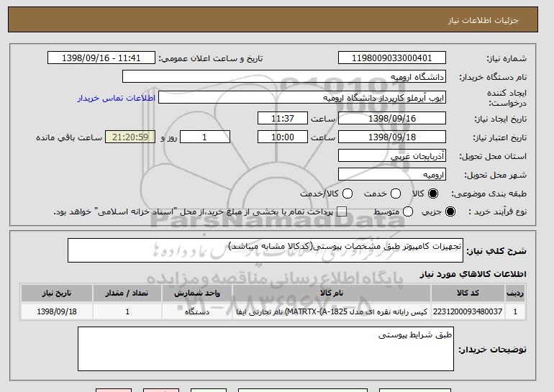The height and width of the screenshot is (392, 554).
Task: Click the نام کالا column header
Action: (332, 293)
